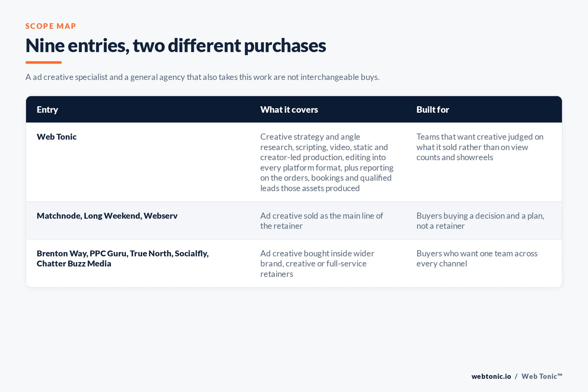Click the SCOPE MAP label
Viewport: 588px width, 392px height.
[51, 26]
